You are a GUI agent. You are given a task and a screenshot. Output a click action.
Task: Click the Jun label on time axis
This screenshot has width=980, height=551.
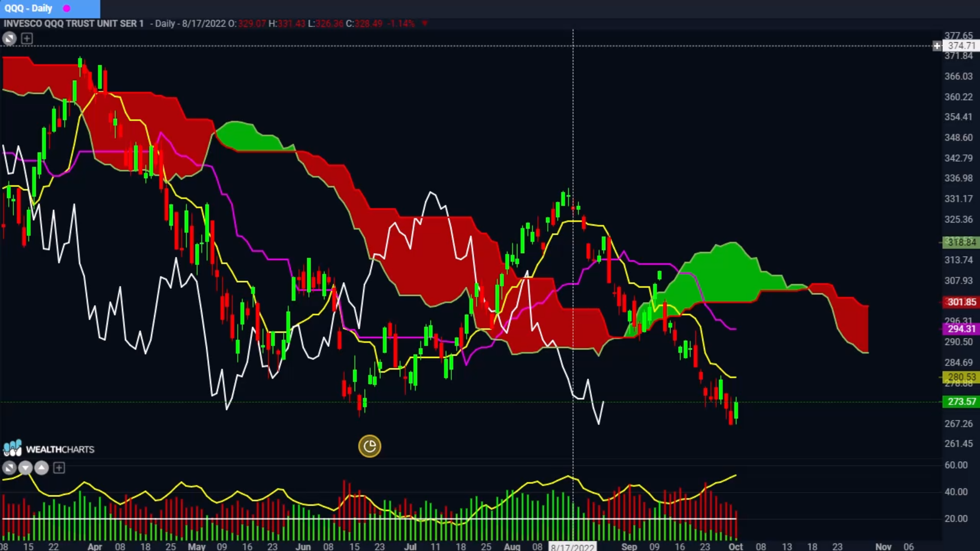303,546
